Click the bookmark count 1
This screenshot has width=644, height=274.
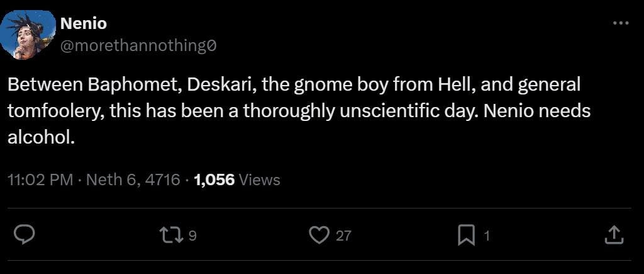coord(487,236)
